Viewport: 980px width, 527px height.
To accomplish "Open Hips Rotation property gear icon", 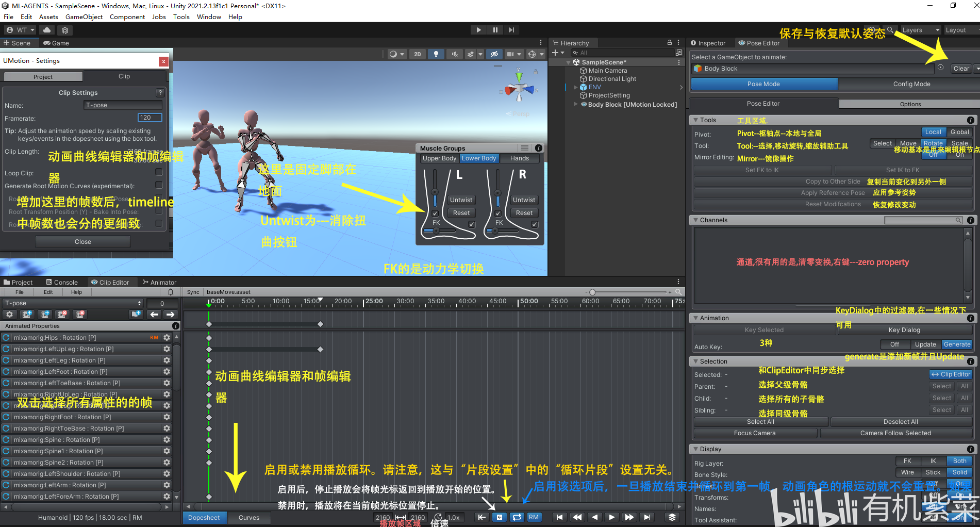I will pos(167,338).
